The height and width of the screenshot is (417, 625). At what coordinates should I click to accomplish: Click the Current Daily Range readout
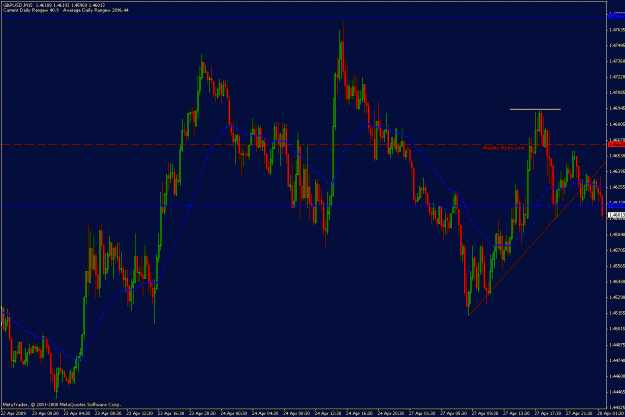tap(31, 10)
